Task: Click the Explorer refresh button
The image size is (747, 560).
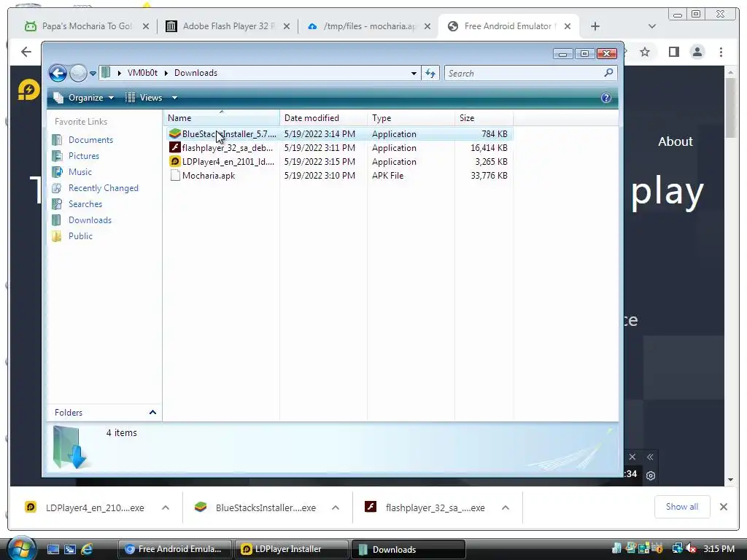Action: click(430, 74)
